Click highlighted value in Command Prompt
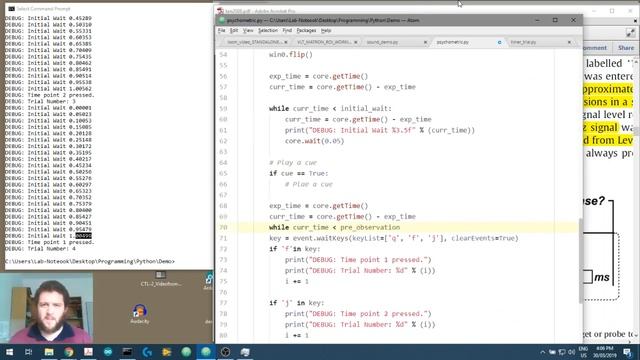The width and height of the screenshot is (640, 360). (x=84, y=236)
